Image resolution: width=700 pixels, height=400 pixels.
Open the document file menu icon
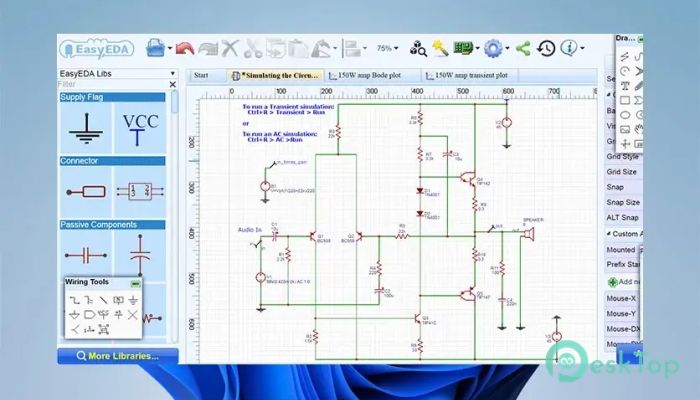tap(155, 48)
